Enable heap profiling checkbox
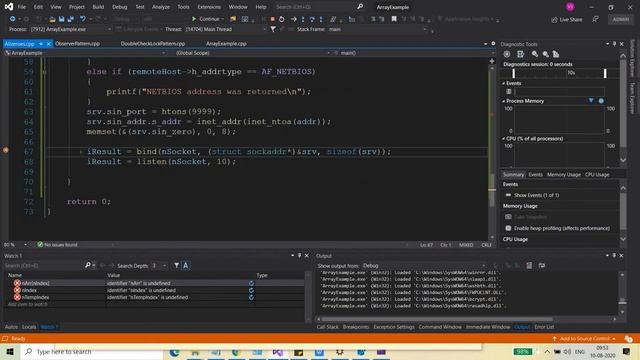 (508, 228)
